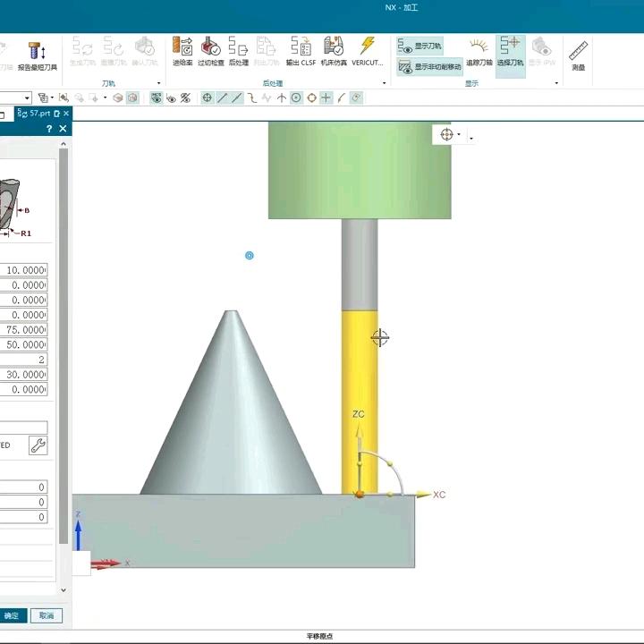Toggle 显示刀轨 show tool path

[420, 46]
